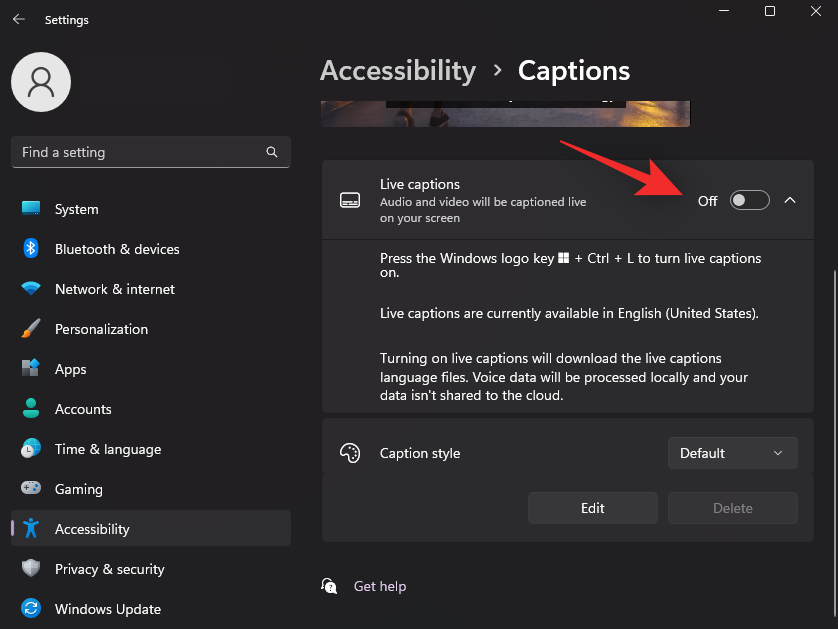The image size is (838, 629).
Task: Click the live captions panel icon
Action: [x=349, y=199]
